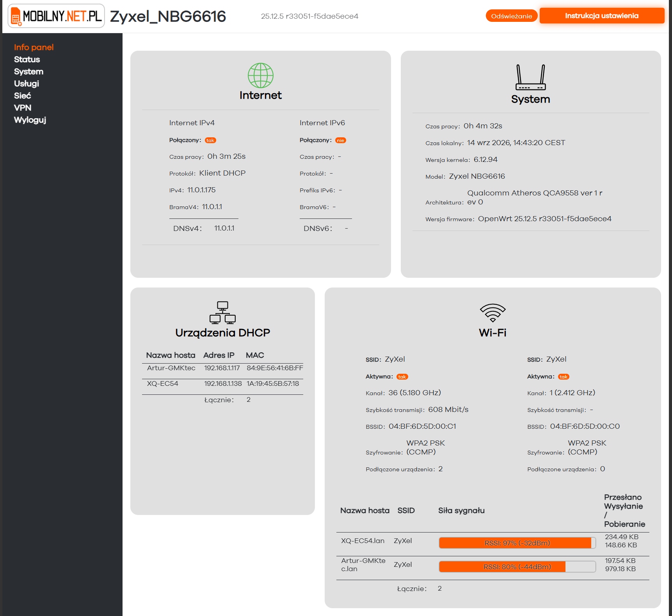Open the VPN menu

point(23,108)
